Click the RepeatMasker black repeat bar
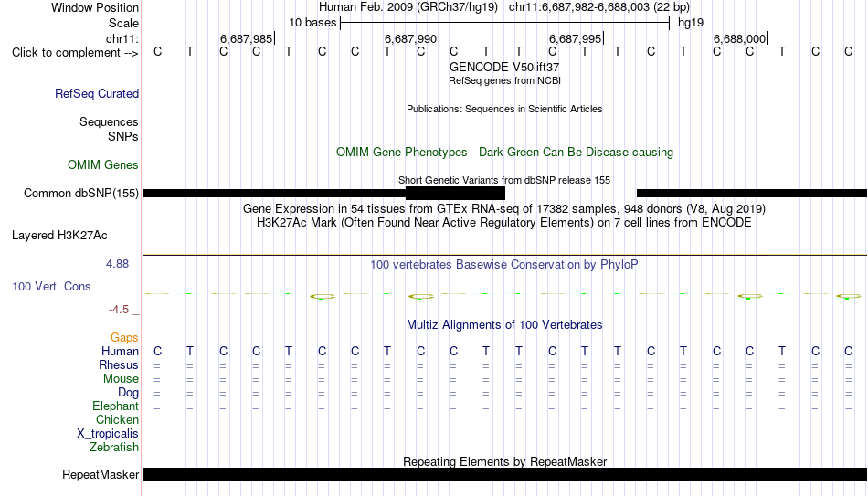868x496 pixels. (504, 474)
